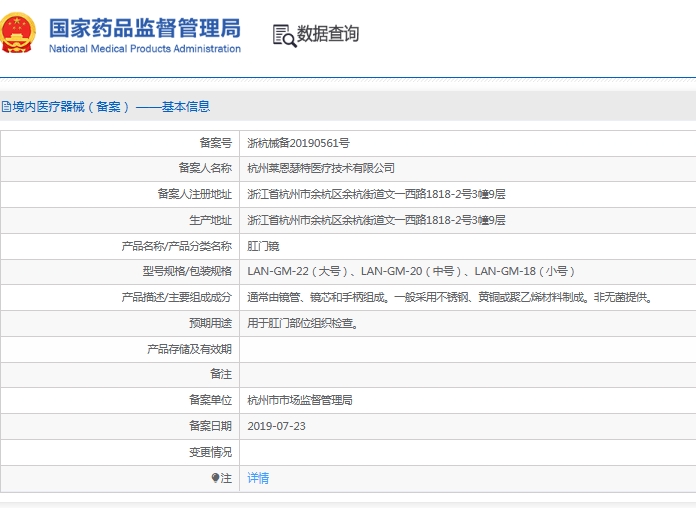This screenshot has width=696, height=508.
Task: Click the 通常由镜管 product description text
Action: [451, 297]
